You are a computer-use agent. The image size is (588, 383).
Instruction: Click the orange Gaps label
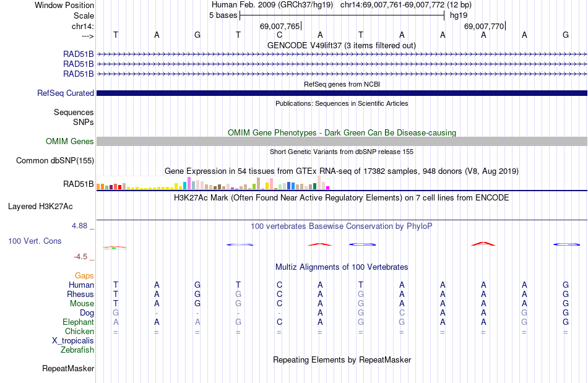(84, 275)
